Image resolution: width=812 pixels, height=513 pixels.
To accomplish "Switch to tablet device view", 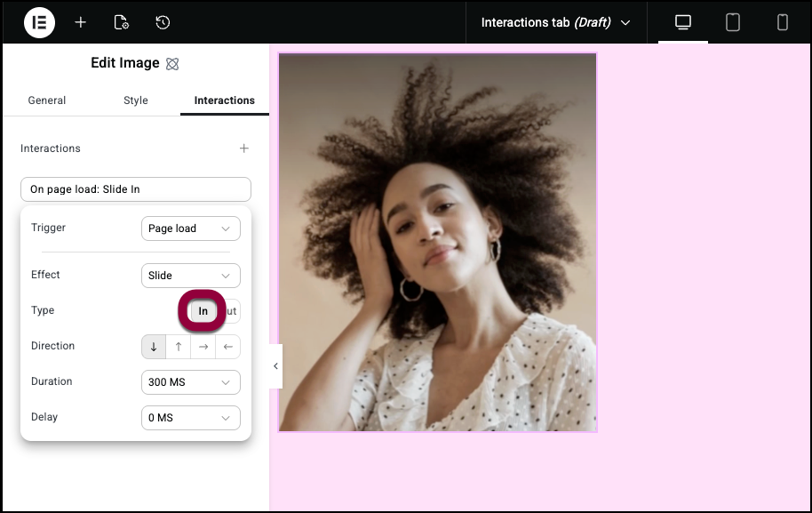I will 733,22.
